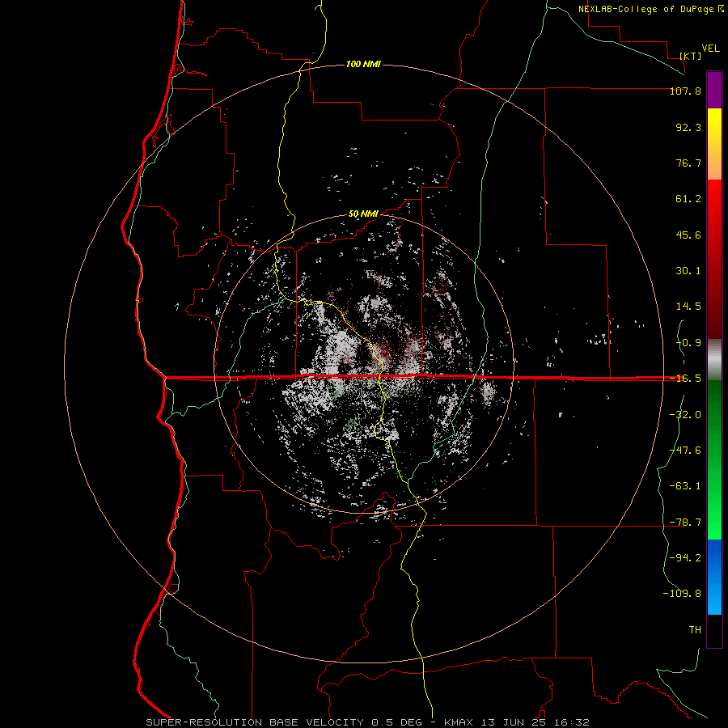Click the -78.7 velocity scale value
Screen dimensions: 728x728
coord(685,523)
